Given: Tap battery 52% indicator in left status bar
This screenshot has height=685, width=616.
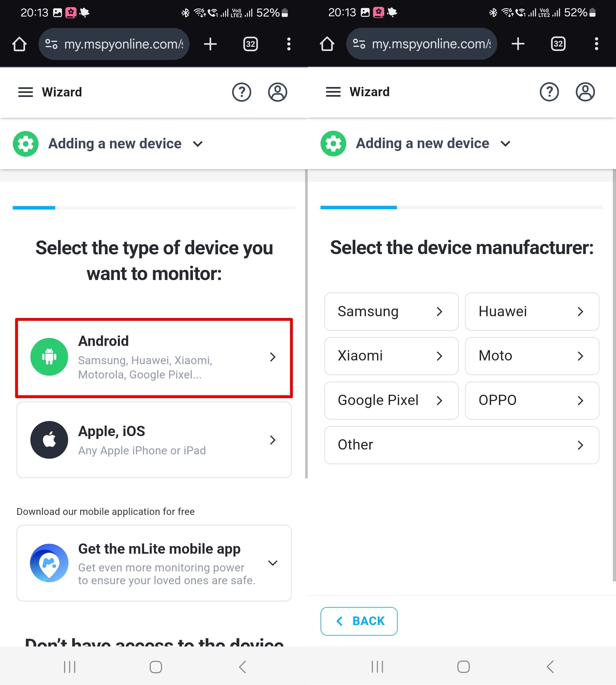Looking at the screenshot, I should 272,13.
